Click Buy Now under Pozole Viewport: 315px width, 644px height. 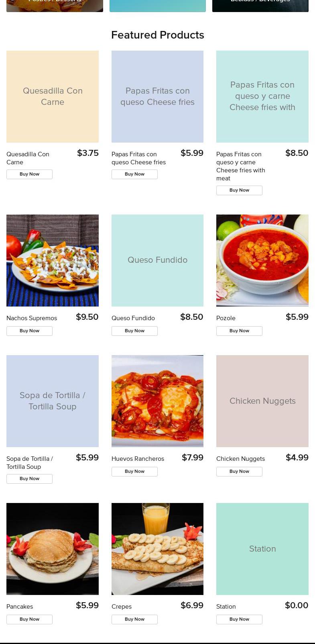coord(239,331)
